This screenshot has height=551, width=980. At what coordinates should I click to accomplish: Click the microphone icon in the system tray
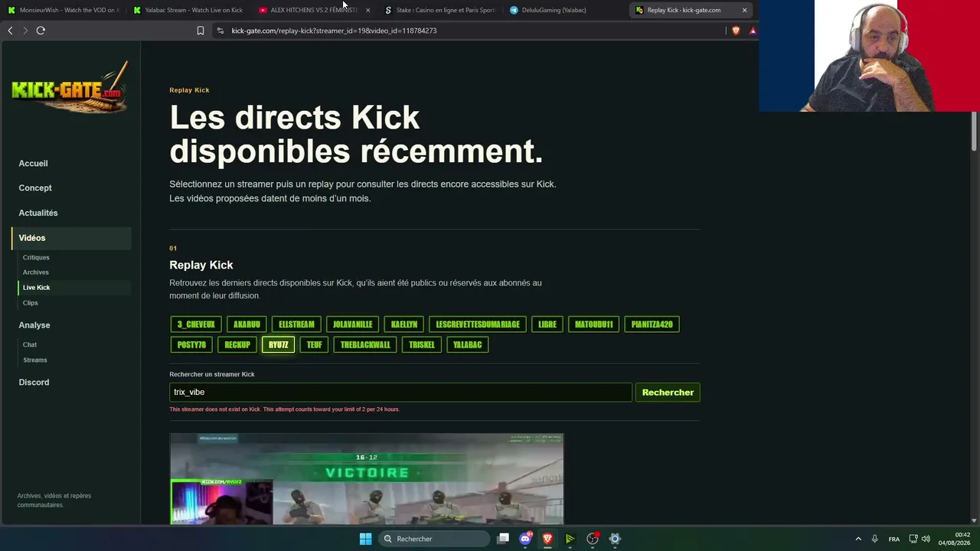point(874,539)
